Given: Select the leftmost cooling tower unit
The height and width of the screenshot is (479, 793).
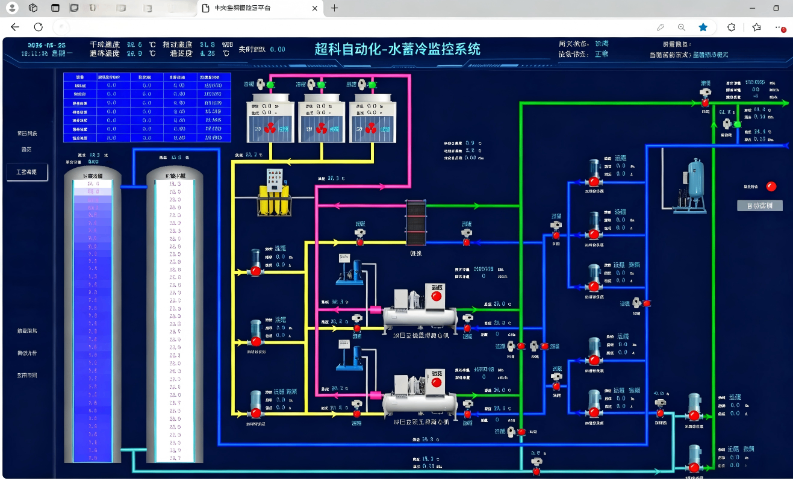Looking at the screenshot, I should click(270, 118).
